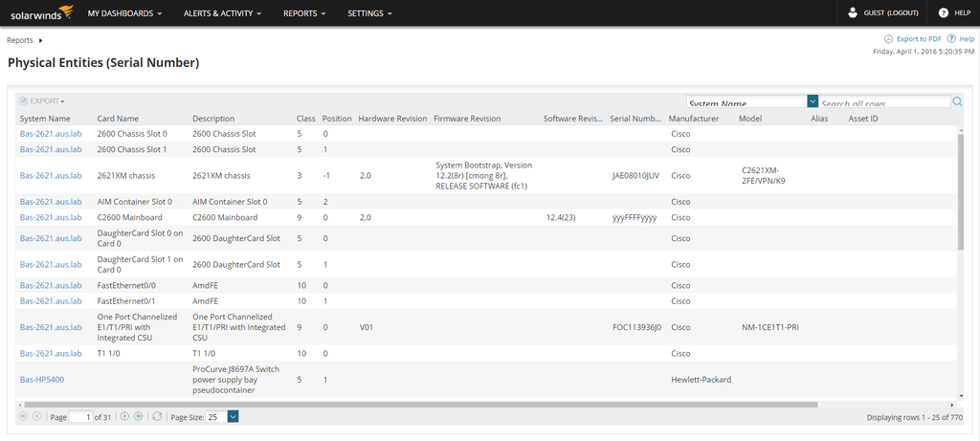
Task: Open the Bas-HP5400 link
Action: (42, 379)
